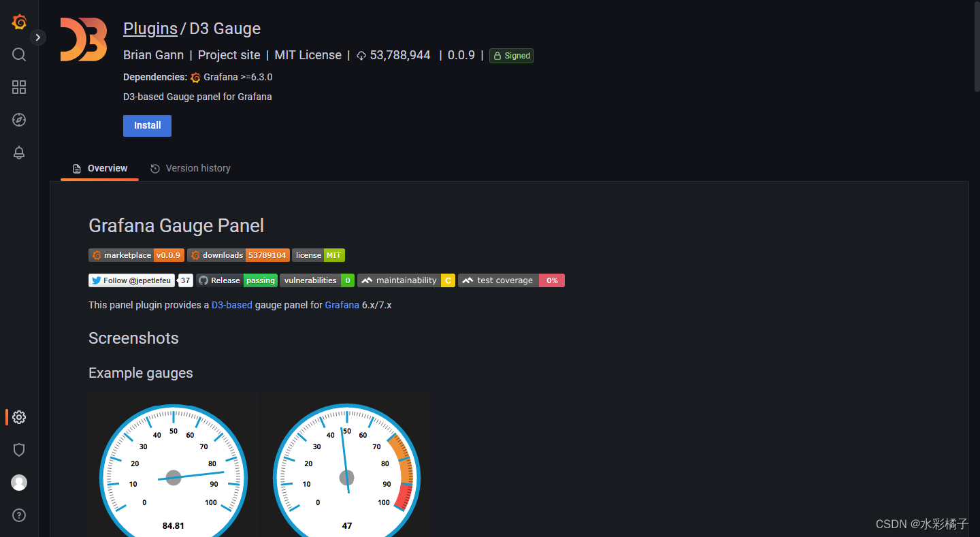The width and height of the screenshot is (980, 537).
Task: Click the test coverage 0% badge
Action: [x=511, y=280]
